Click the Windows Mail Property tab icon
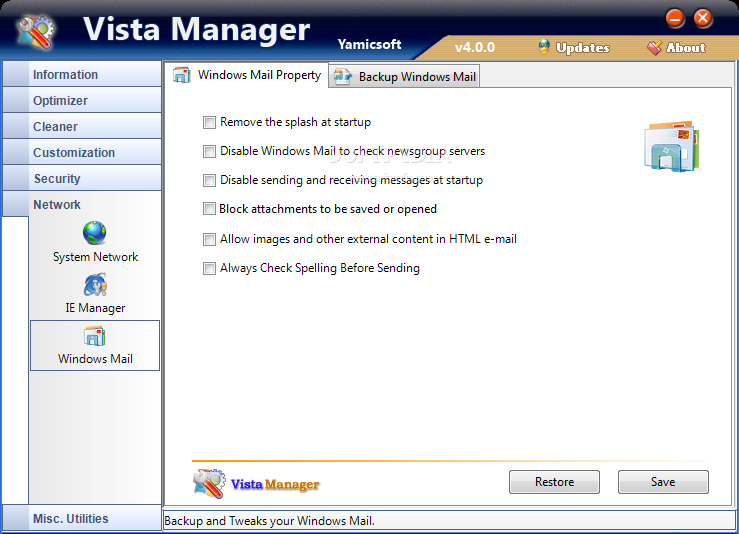The width and height of the screenshot is (739, 534). click(181, 75)
